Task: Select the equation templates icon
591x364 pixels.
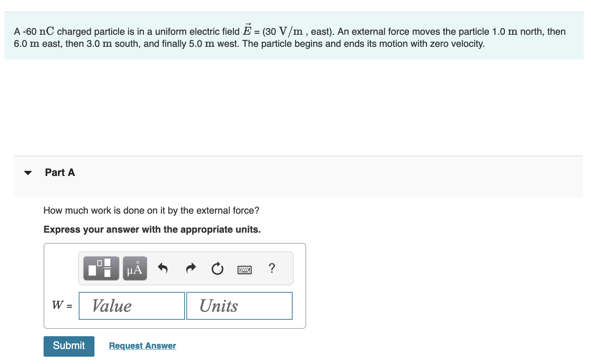Action: (100, 269)
